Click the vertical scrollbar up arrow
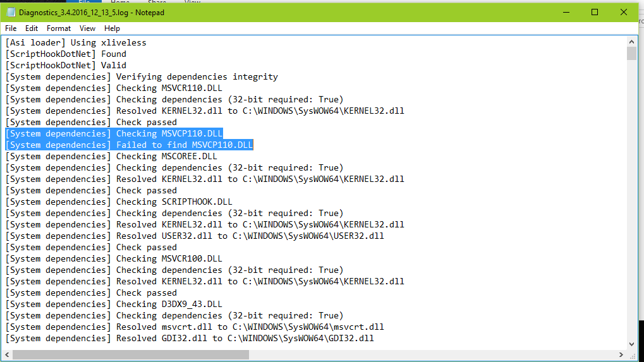Screen dimensions: 644x362 (x=632, y=42)
